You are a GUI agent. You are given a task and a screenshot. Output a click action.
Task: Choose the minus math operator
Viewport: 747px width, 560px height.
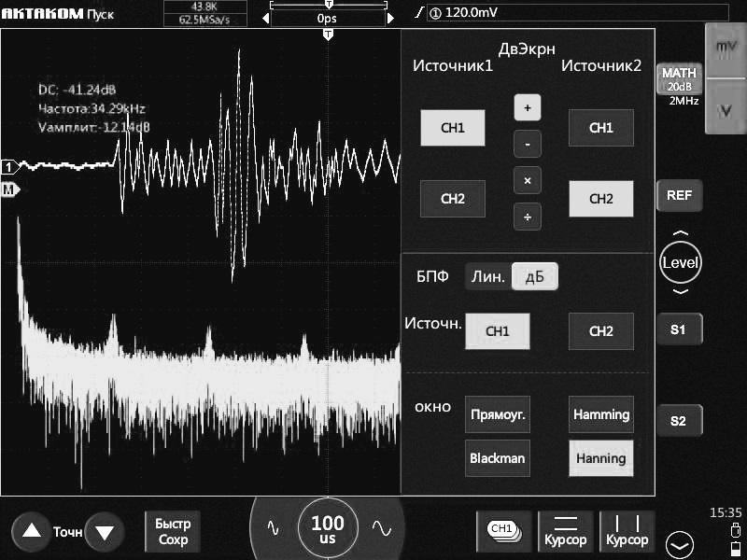tap(527, 145)
